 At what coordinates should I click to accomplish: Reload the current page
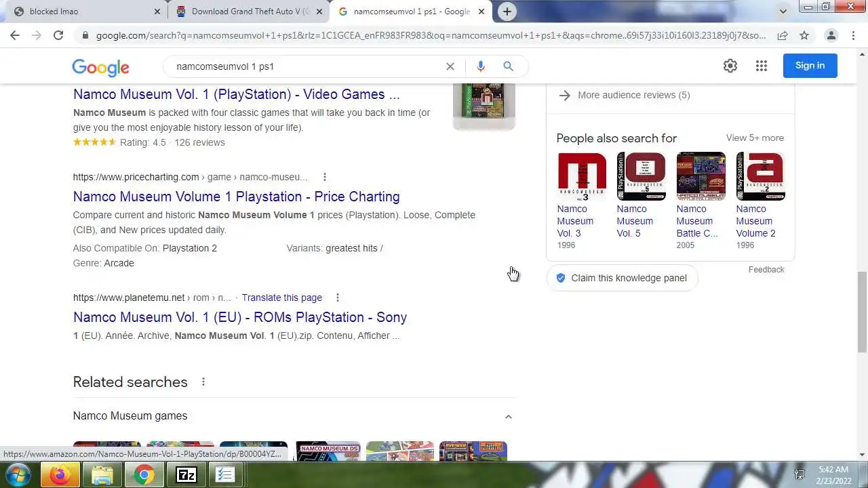tap(58, 35)
